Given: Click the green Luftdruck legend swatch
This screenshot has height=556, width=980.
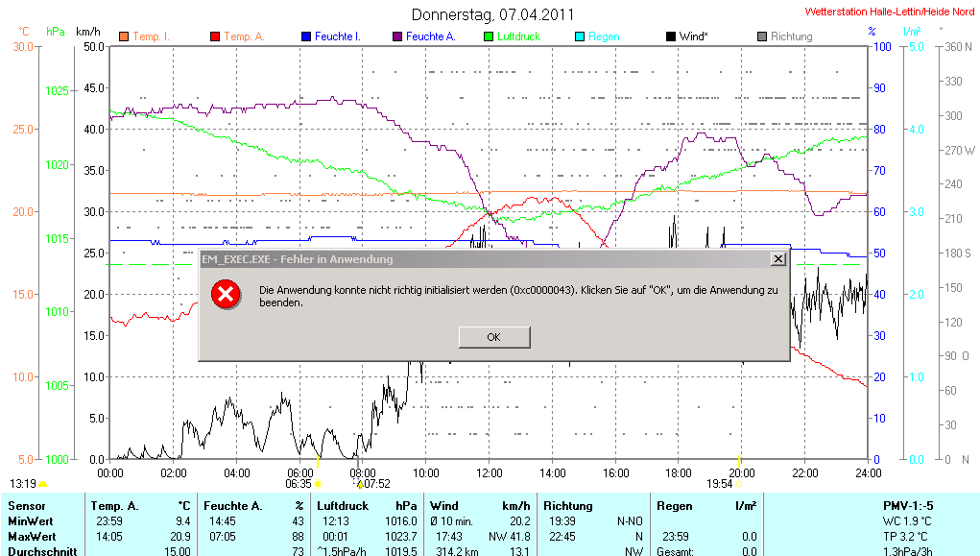Looking at the screenshot, I should pos(488,36).
